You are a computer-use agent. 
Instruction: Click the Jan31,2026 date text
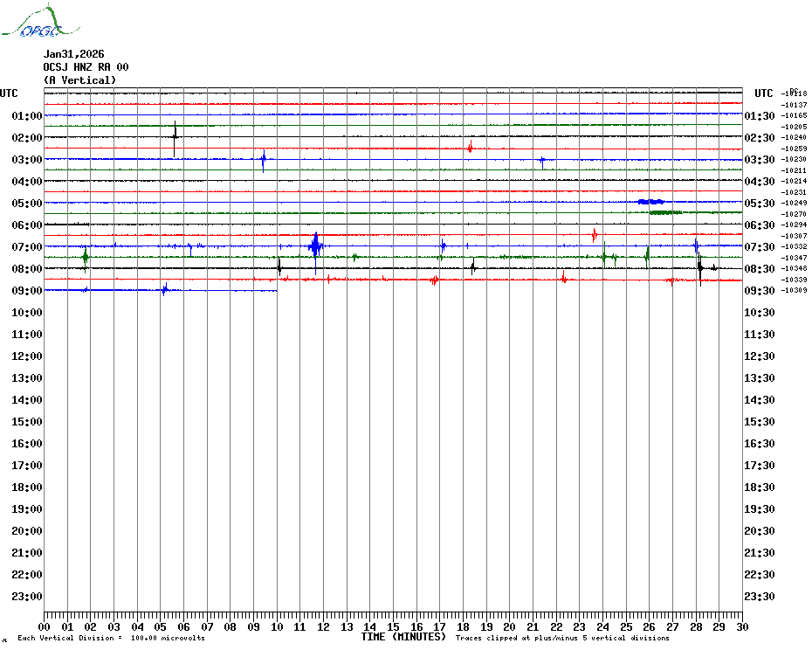tap(73, 54)
